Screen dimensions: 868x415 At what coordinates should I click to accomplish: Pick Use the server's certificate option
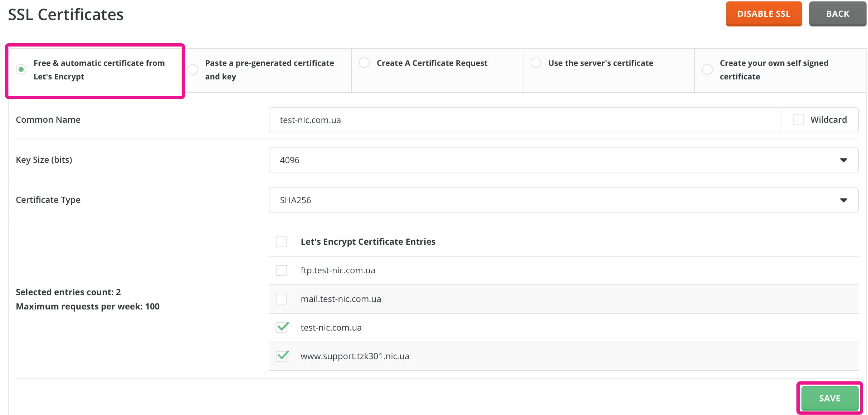[x=536, y=63]
